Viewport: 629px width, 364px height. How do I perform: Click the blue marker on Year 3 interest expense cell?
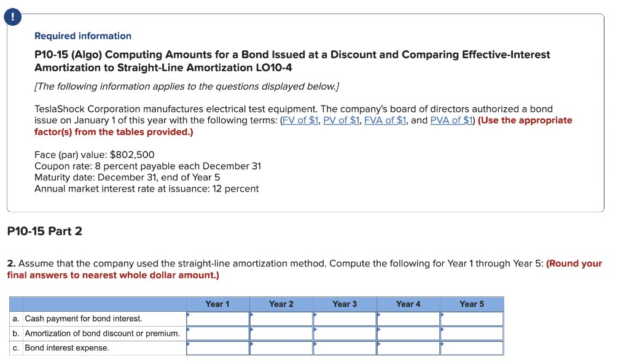[316, 344]
